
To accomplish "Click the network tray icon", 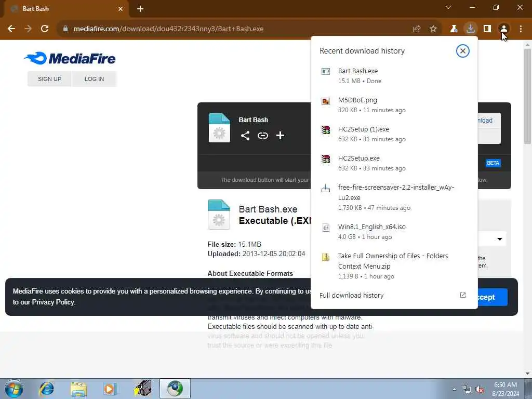I will click(467, 390).
